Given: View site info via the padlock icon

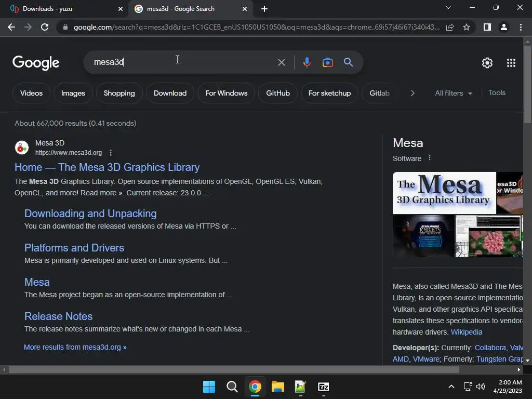Looking at the screenshot, I should [65, 27].
